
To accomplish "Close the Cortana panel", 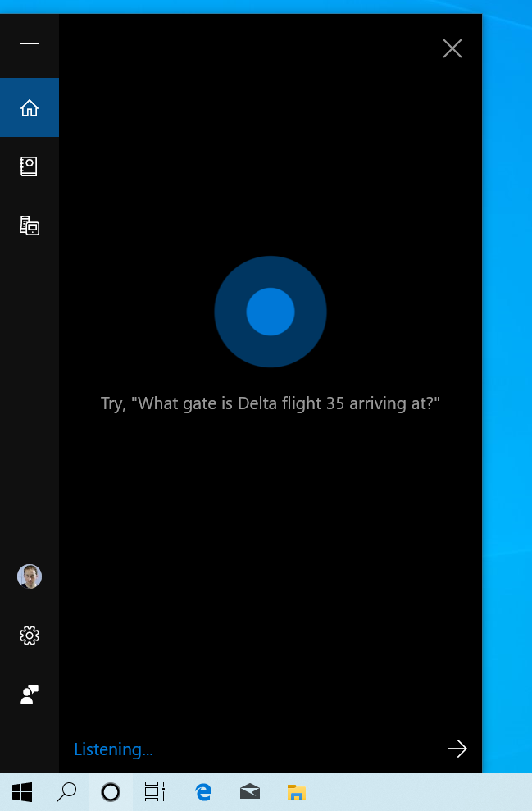I will (x=452, y=48).
